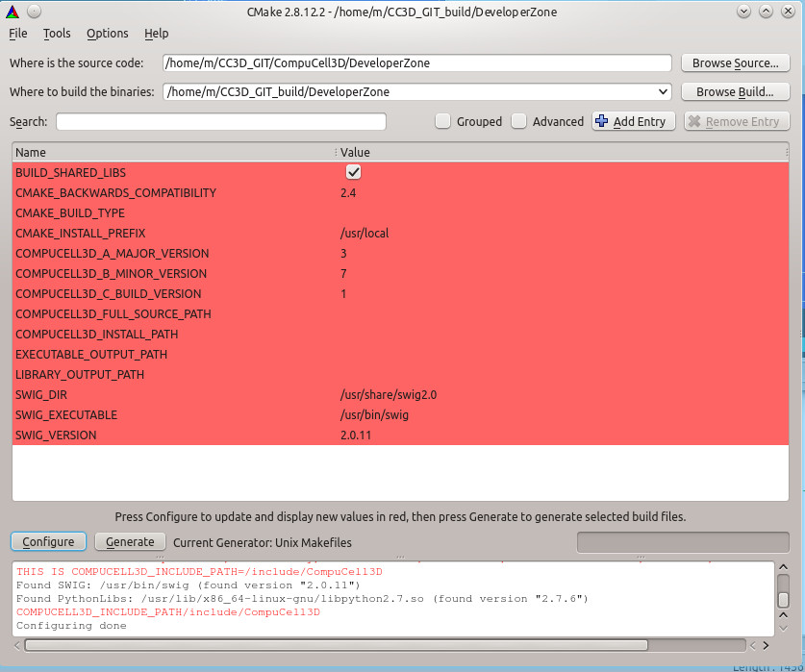The height and width of the screenshot is (672, 805).
Task: Sort entries by the Name column header
Action: click(x=173, y=152)
